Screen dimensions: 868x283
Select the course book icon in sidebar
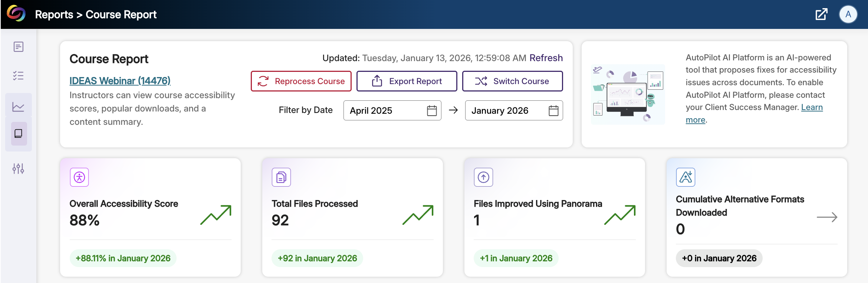(18, 134)
